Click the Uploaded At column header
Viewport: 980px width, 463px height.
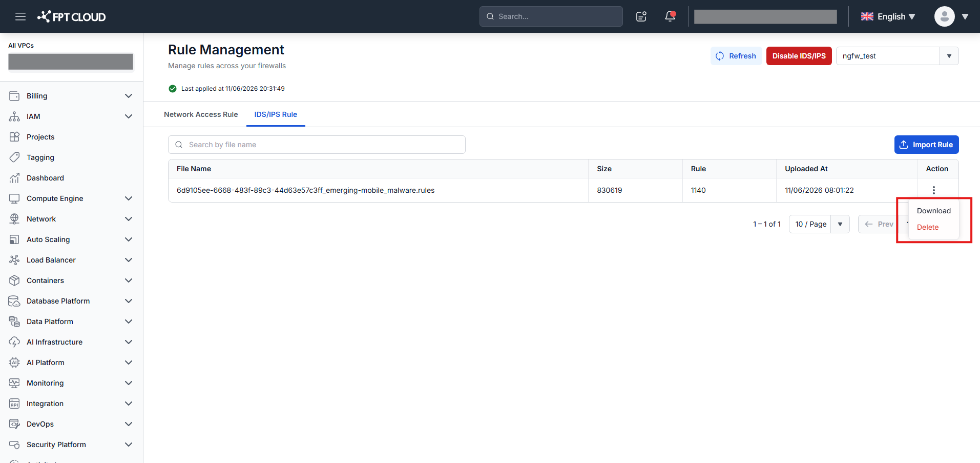click(806, 169)
